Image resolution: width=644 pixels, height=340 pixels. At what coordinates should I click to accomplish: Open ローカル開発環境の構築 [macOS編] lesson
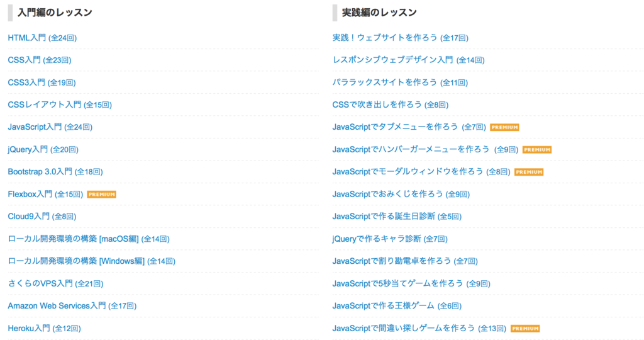pos(89,239)
